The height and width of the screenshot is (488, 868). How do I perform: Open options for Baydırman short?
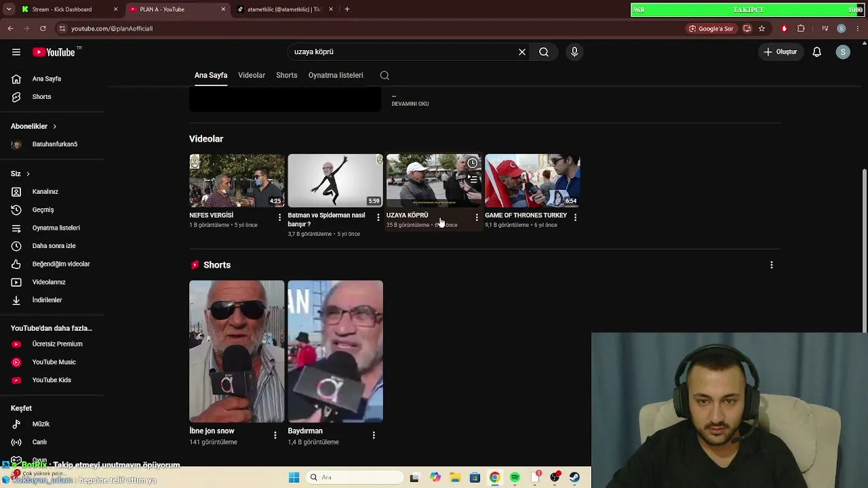(x=374, y=435)
